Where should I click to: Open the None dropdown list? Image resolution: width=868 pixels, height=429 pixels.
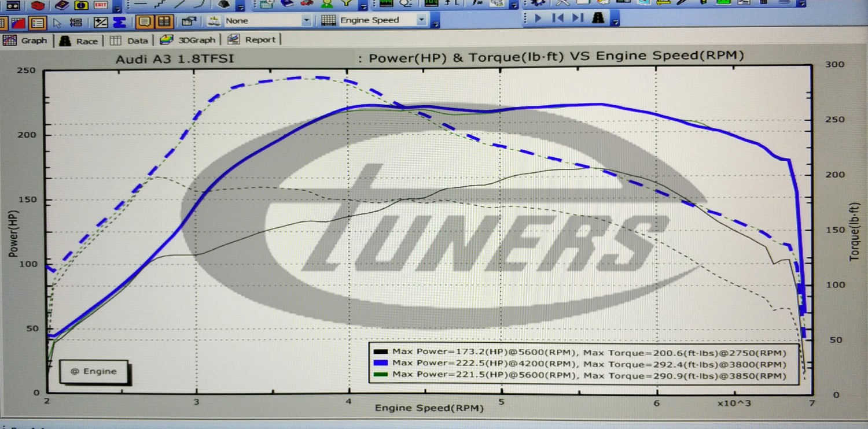[306, 21]
